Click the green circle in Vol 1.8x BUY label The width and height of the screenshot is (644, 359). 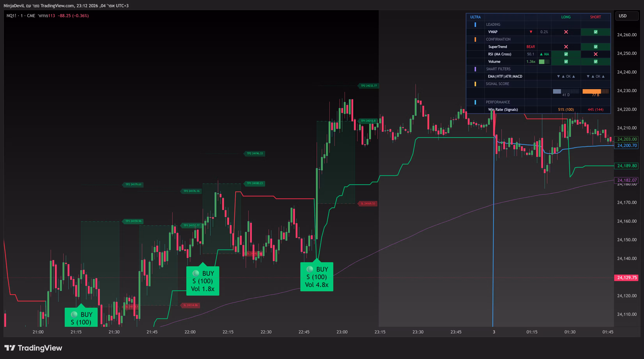point(196,273)
